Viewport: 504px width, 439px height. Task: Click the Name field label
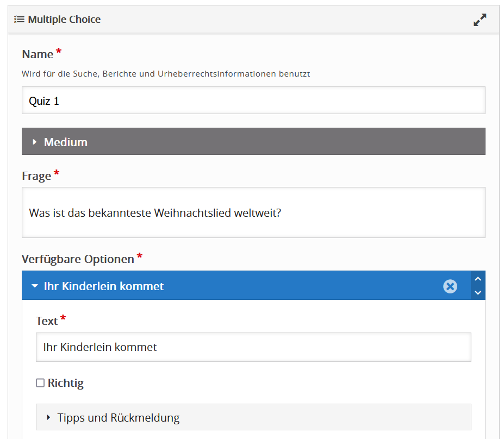coord(38,54)
